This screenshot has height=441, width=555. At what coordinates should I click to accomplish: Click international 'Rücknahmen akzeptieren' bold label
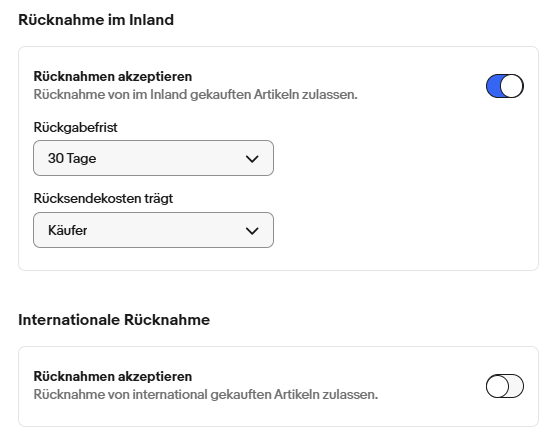pyautogui.click(x=113, y=376)
